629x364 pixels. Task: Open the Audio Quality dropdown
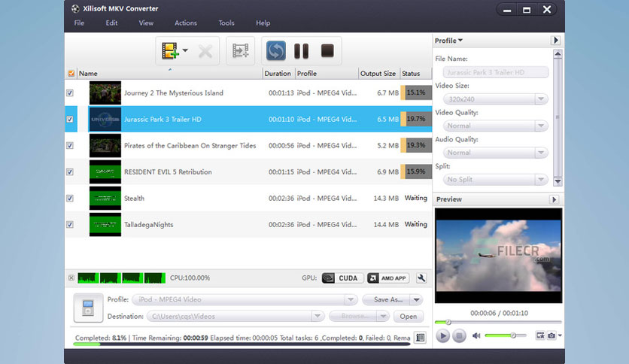541,153
